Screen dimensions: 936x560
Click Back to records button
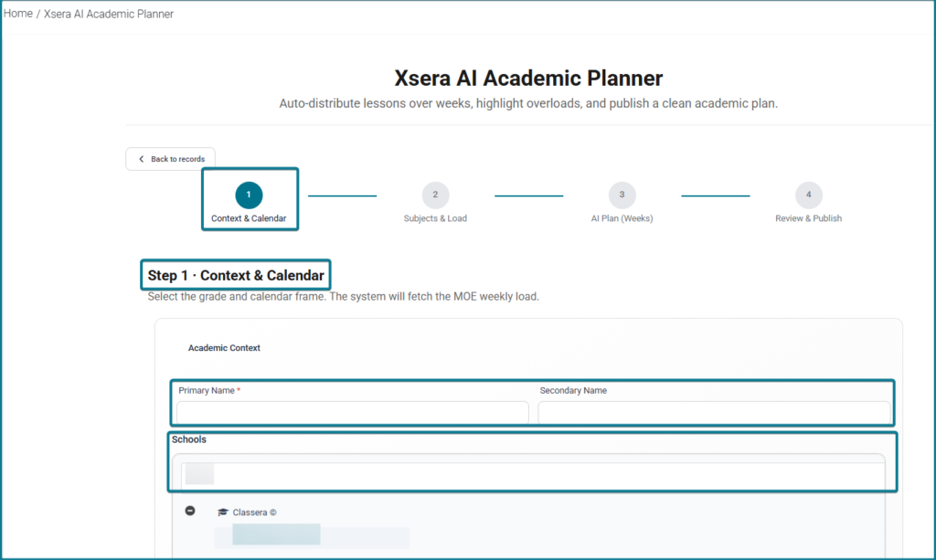tap(170, 159)
